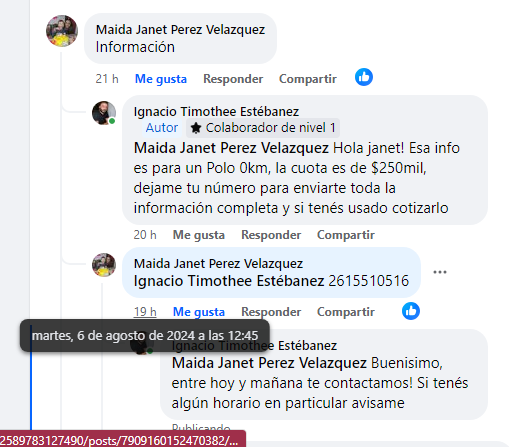Screen dimensions: 509x447
Task: Reply to Maida's Información comment
Action: tap(233, 79)
